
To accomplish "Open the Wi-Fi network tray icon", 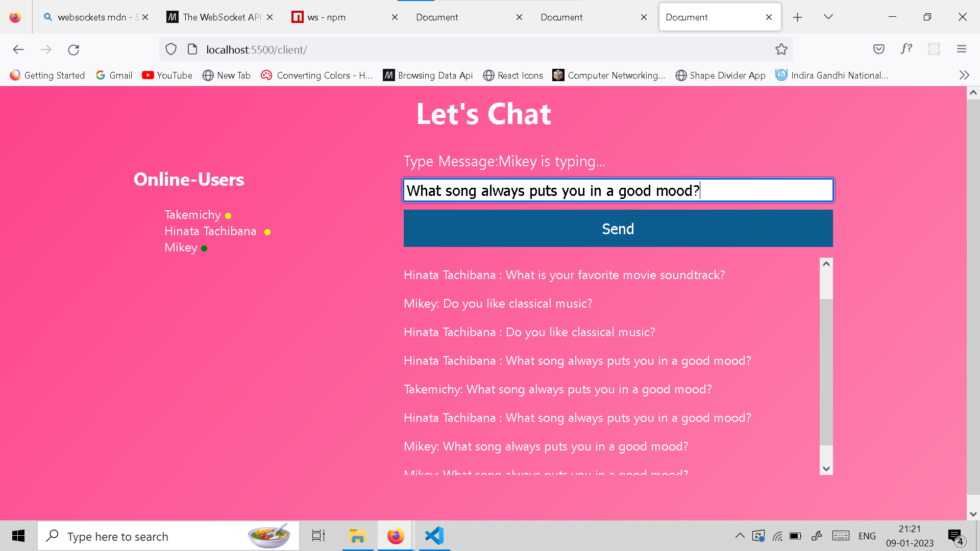I will 777,536.
